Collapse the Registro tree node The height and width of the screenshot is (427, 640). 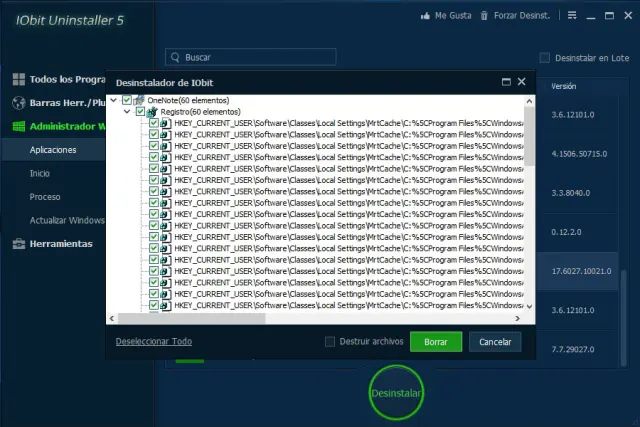(x=128, y=113)
